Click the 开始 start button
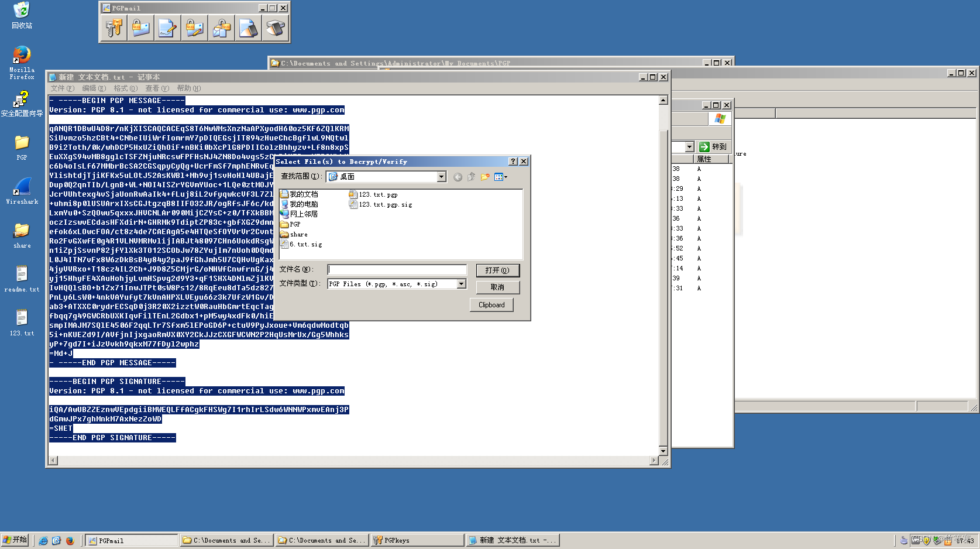The width and height of the screenshot is (980, 549). (15, 540)
